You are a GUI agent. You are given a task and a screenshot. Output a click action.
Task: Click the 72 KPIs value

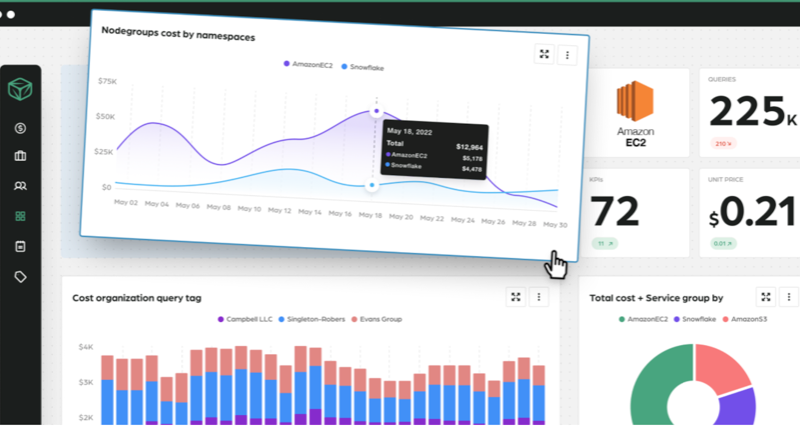coord(614,211)
